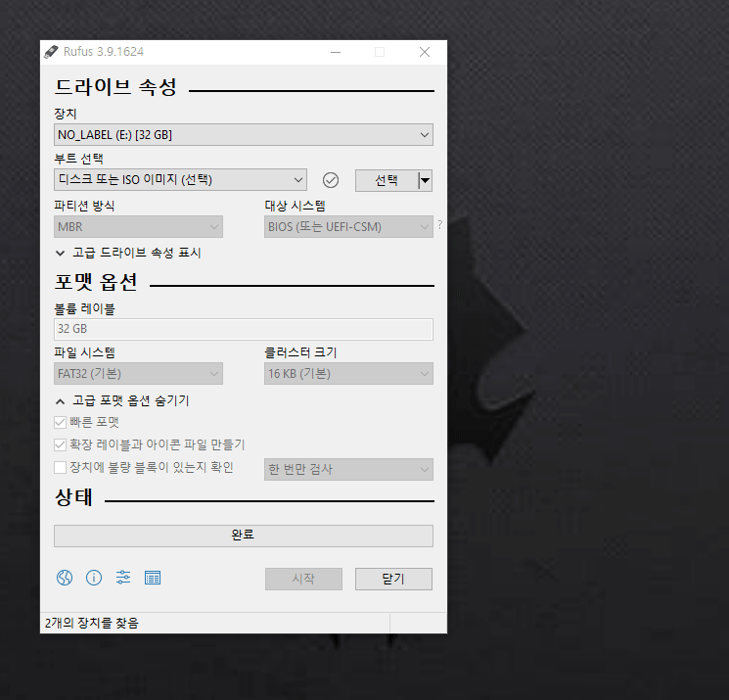Open the 부트 선택 disk or ISO dropdown
This screenshot has width=729, height=700.
[180, 179]
